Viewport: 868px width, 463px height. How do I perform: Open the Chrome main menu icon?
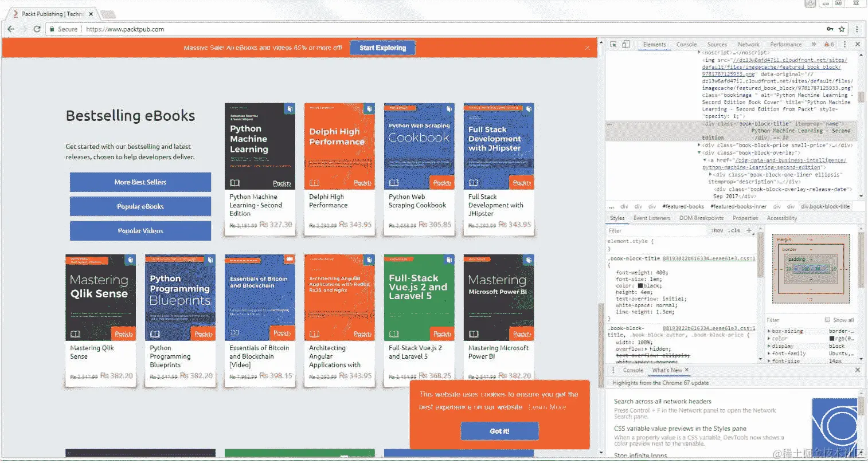coord(857,29)
